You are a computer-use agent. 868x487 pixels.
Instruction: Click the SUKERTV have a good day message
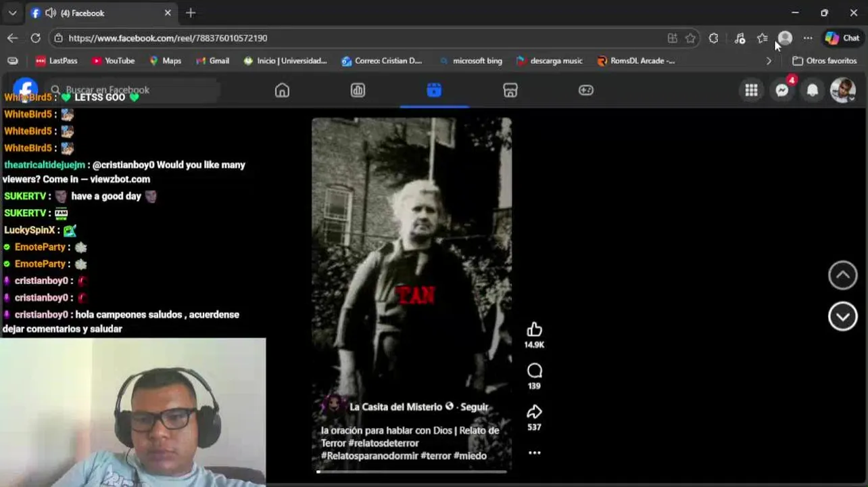coord(80,196)
